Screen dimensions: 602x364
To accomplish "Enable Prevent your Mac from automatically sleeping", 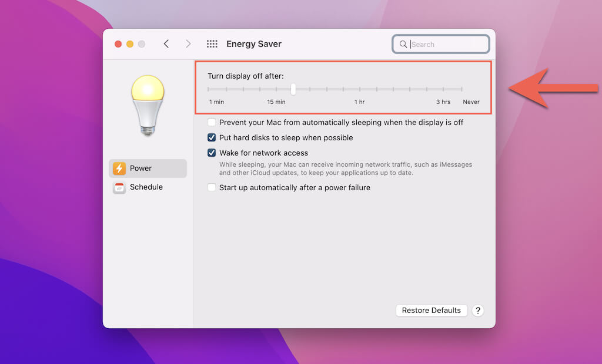I will pyautogui.click(x=212, y=122).
